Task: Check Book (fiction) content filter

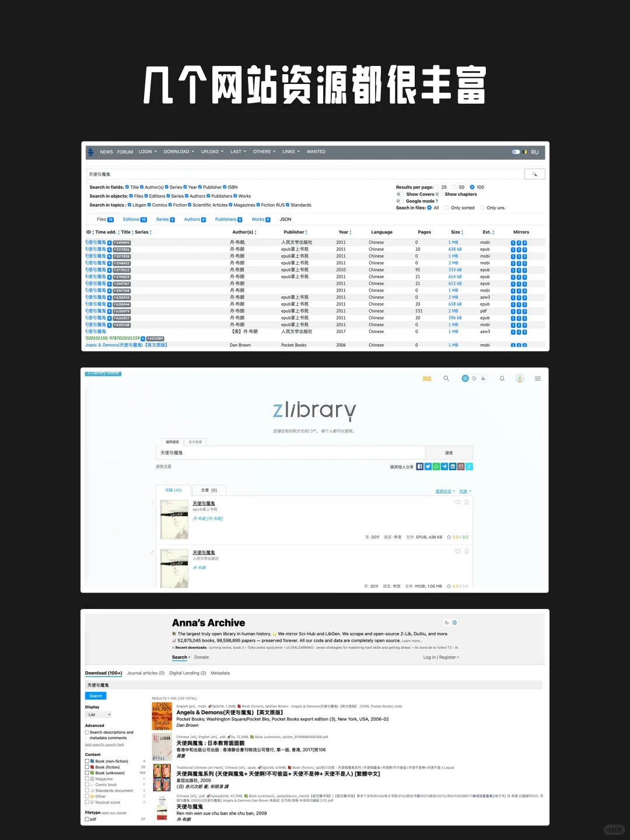Action: click(x=87, y=767)
